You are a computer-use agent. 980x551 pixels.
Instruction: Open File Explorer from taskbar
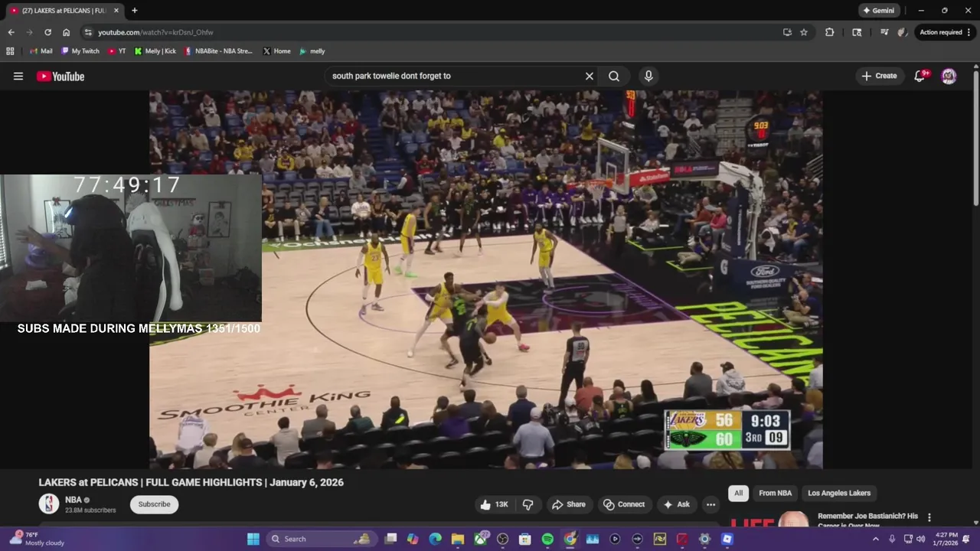(x=458, y=539)
